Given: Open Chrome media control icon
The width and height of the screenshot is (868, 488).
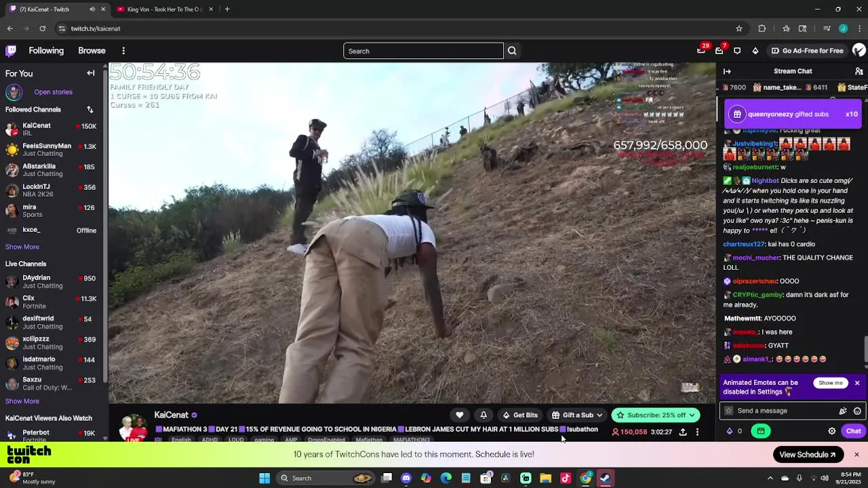Looking at the screenshot, I should pos(827,28).
